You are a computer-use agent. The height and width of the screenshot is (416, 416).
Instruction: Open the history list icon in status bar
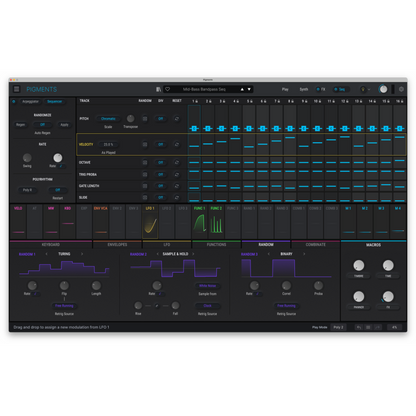pos(368,327)
